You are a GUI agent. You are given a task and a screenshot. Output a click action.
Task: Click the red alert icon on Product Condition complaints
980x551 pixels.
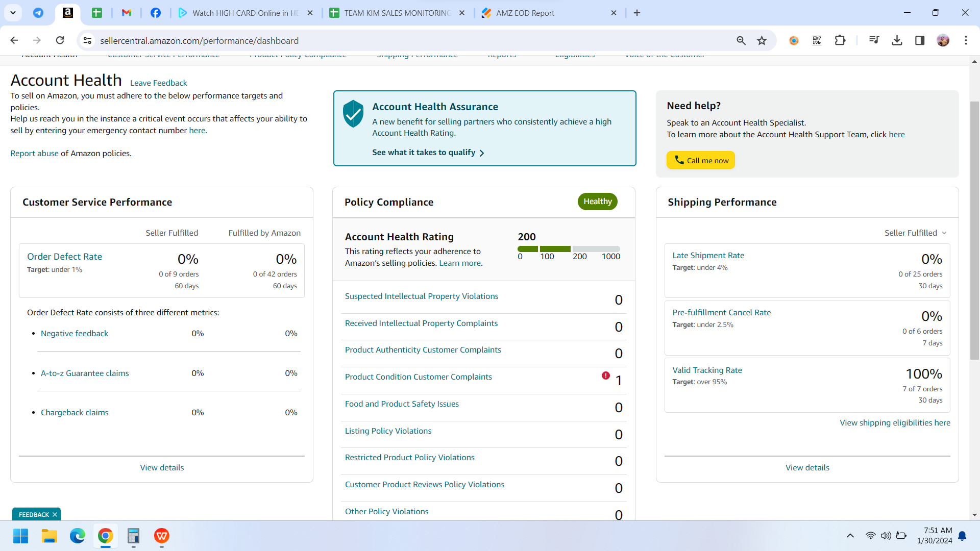tap(606, 376)
